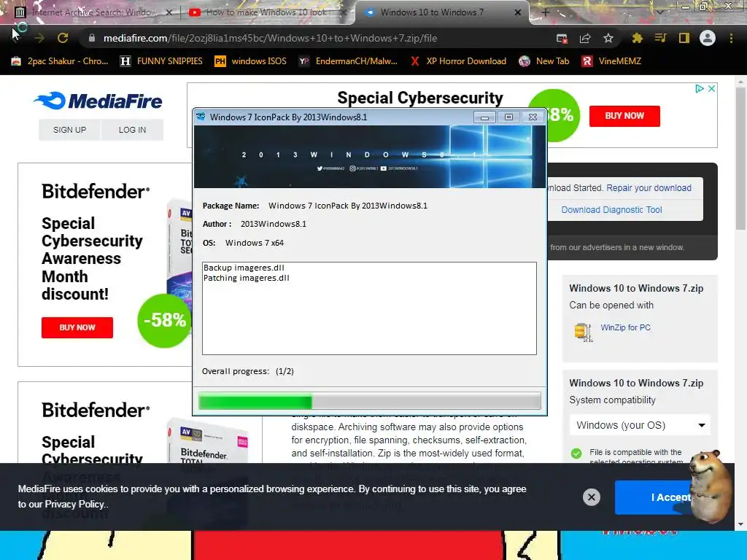Click the WinZip for PC link
This screenshot has width=747, height=560.
coord(625,327)
